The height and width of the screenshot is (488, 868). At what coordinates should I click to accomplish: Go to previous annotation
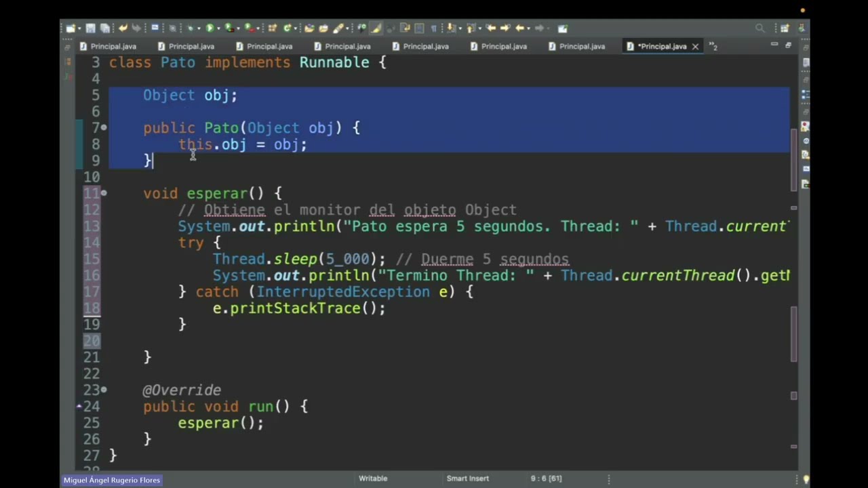point(471,28)
